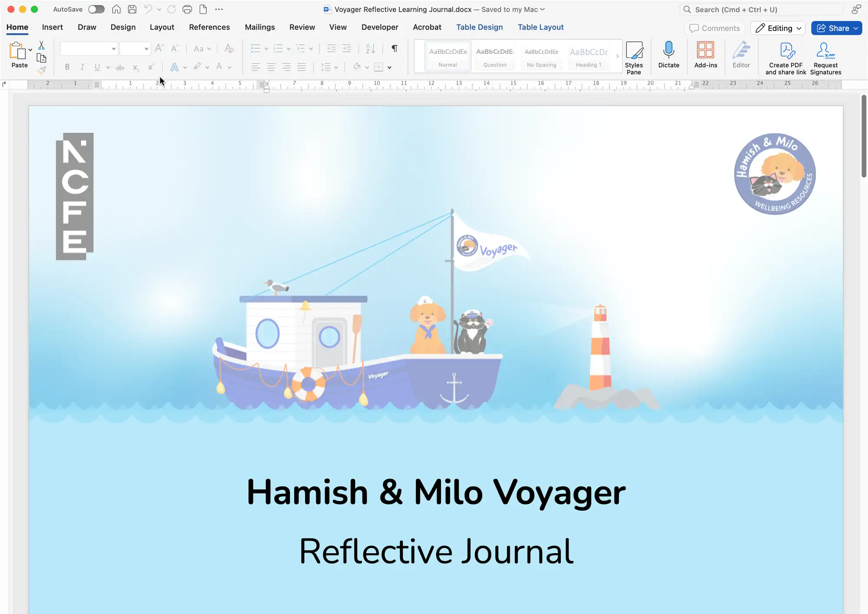Click the Align Left icon

[256, 67]
